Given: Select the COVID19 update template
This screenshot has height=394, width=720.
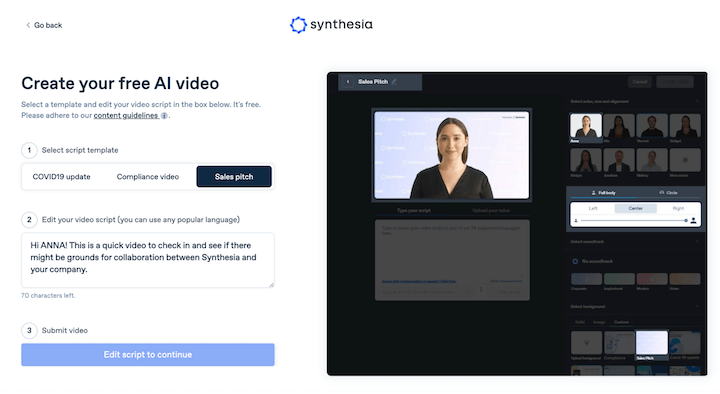Looking at the screenshot, I should click(x=62, y=177).
